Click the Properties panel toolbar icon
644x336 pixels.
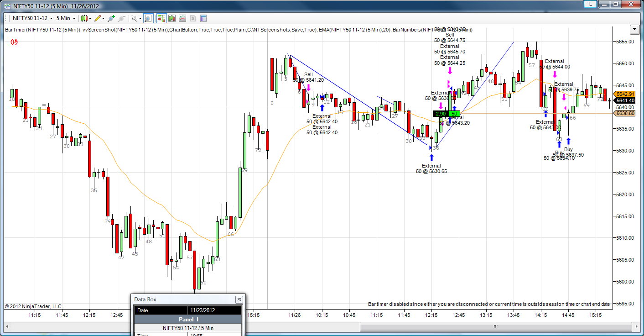(203, 18)
